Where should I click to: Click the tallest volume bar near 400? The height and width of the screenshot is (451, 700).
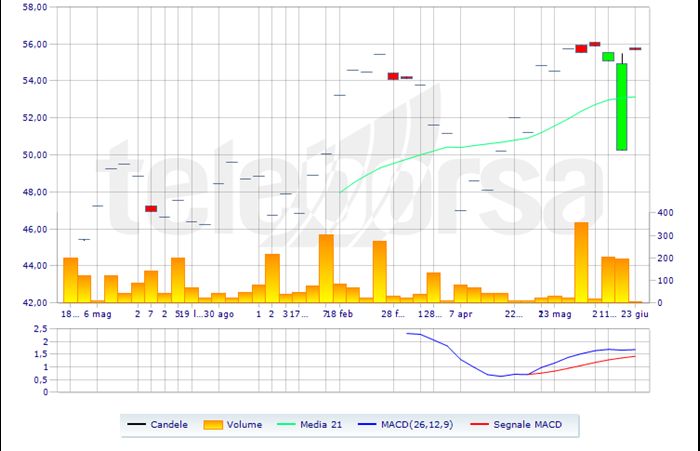pos(581,263)
